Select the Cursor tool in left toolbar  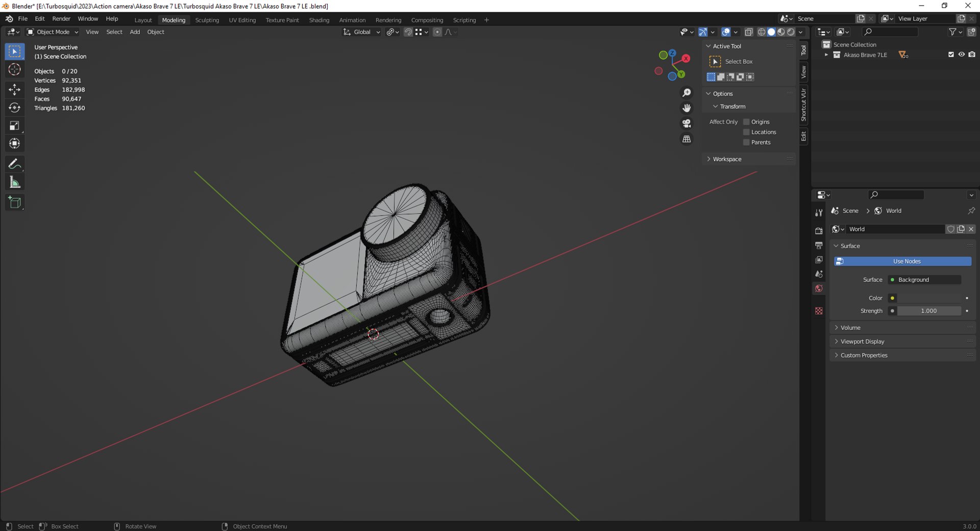(x=14, y=69)
